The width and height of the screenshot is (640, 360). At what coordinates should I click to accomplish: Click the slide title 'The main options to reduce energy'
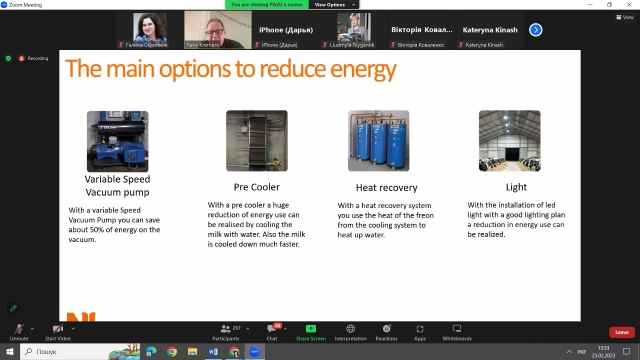(x=231, y=69)
